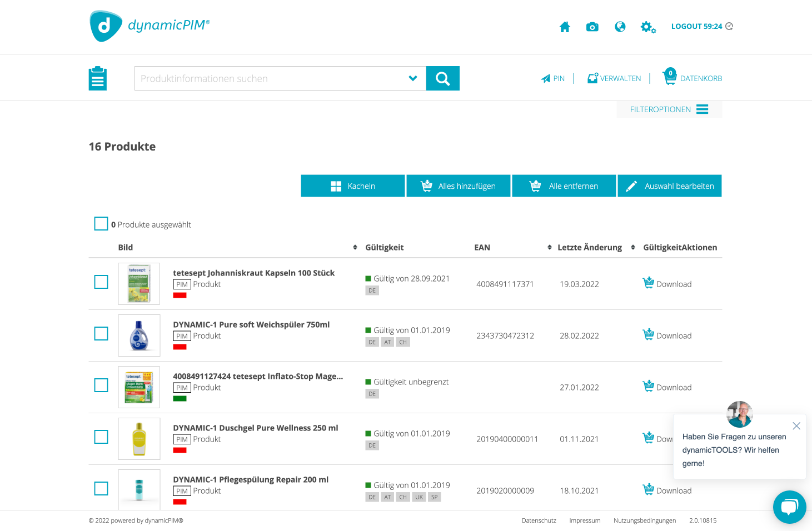Viewport: 812px width, 531px height.
Task: Click the red status bar under Duschgel
Action: click(x=180, y=450)
